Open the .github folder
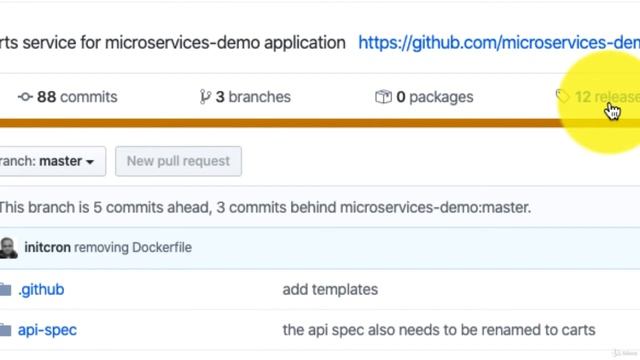640x360 pixels. coord(41,289)
